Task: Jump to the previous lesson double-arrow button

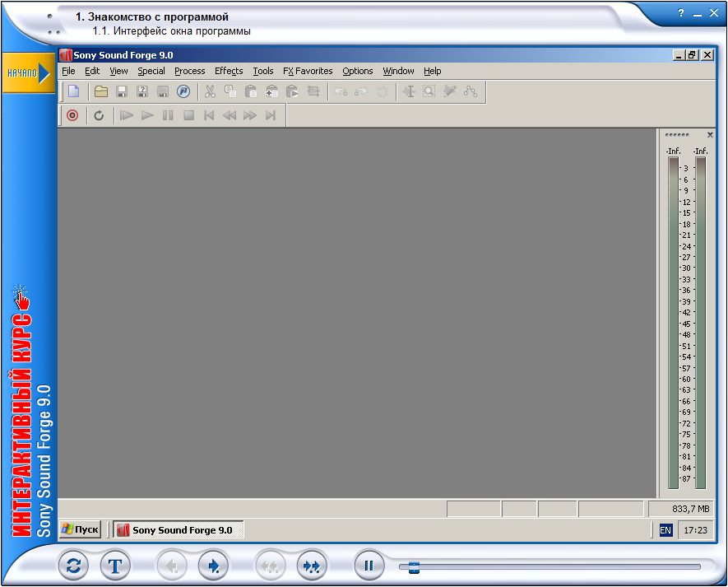Action: tap(270, 566)
